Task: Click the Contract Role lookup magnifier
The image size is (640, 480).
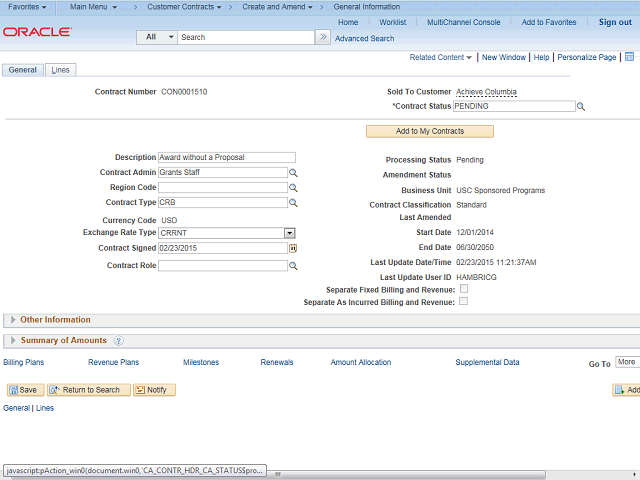Action: (293, 266)
